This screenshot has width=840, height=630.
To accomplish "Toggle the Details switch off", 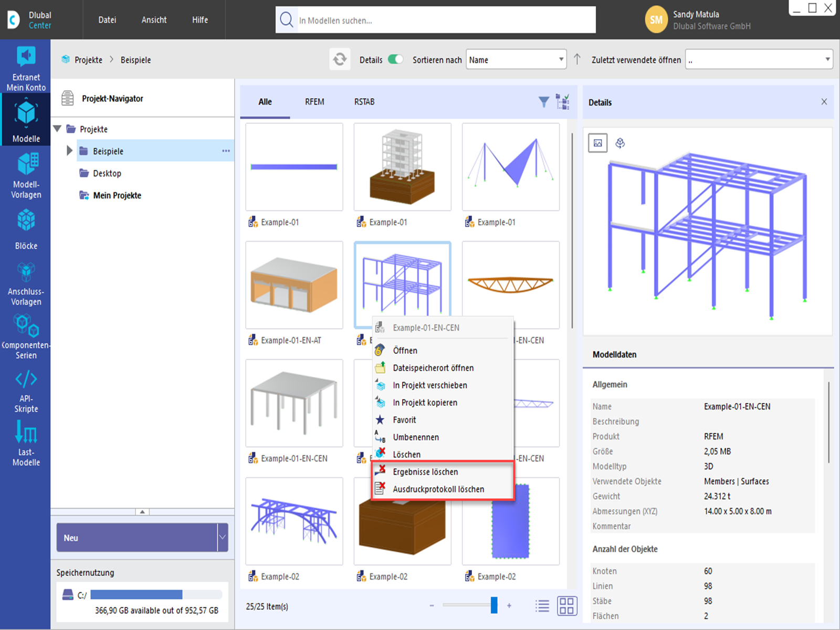I will [x=395, y=59].
